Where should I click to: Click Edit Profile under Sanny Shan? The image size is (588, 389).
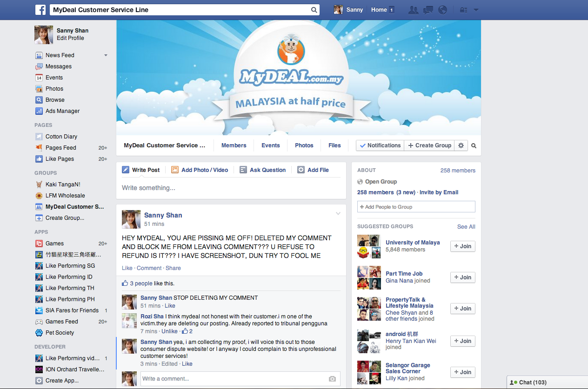pyautogui.click(x=70, y=38)
